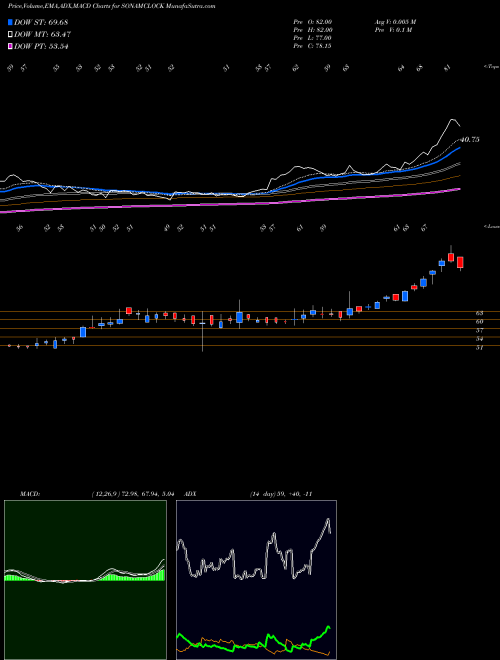This screenshot has width=500, height=660.
Task: Click the 60 price level label
Action: [479, 322]
